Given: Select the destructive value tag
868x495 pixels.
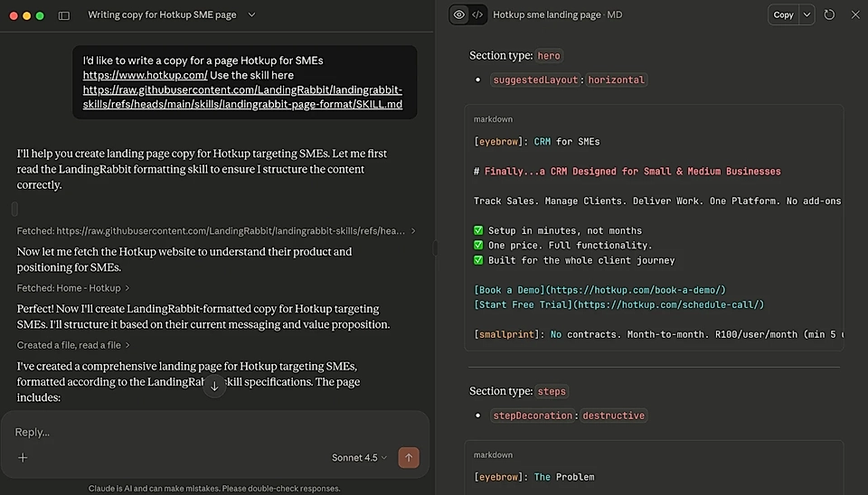Looking at the screenshot, I should (x=613, y=416).
